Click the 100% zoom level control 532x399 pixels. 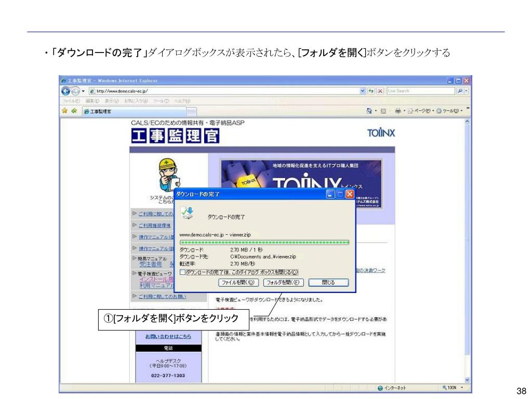(453, 388)
